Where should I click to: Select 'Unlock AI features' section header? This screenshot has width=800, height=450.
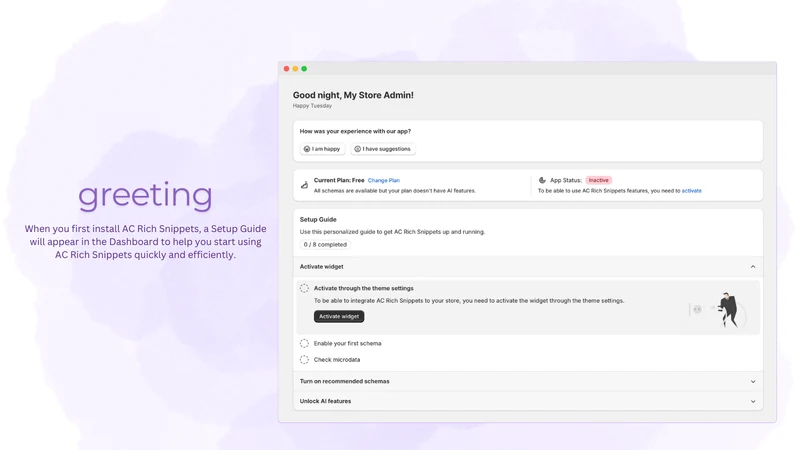point(528,402)
